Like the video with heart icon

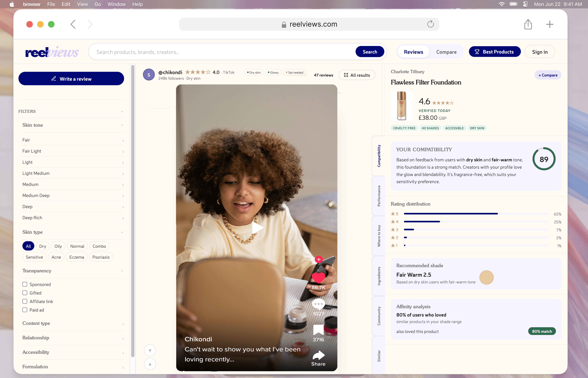(318, 278)
